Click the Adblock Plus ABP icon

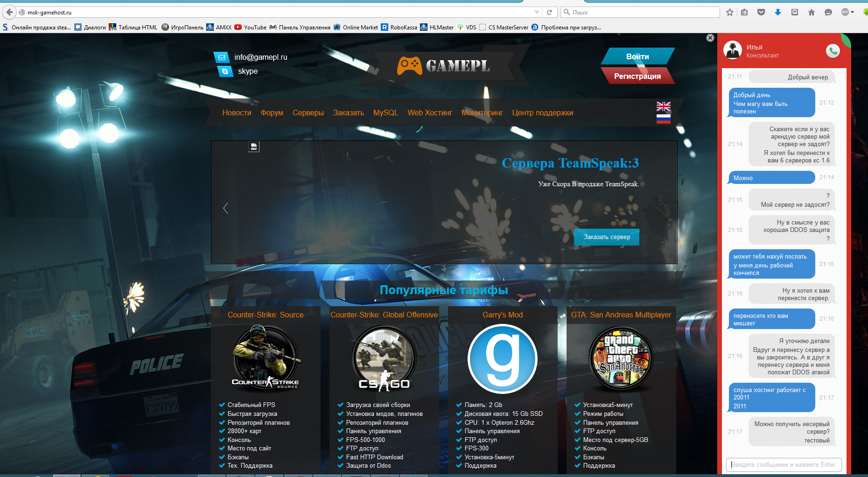click(845, 13)
